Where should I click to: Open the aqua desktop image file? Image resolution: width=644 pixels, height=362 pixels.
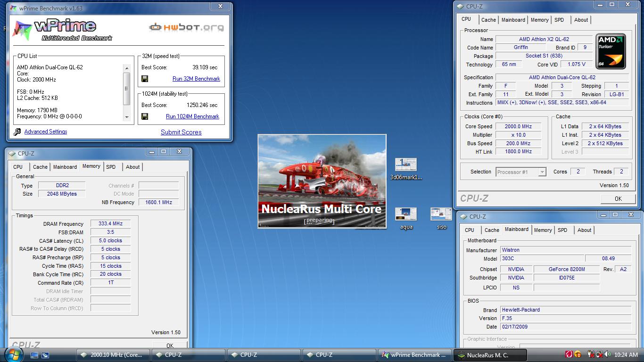406,218
